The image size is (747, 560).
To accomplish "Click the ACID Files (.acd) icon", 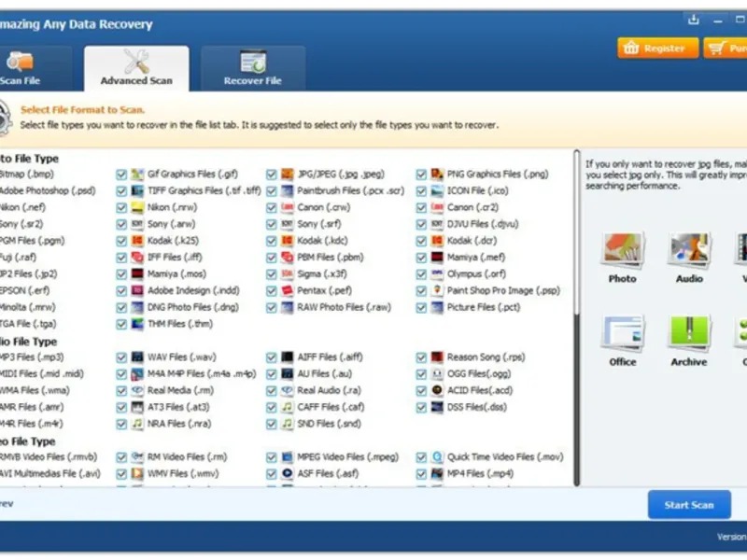I will (x=437, y=391).
